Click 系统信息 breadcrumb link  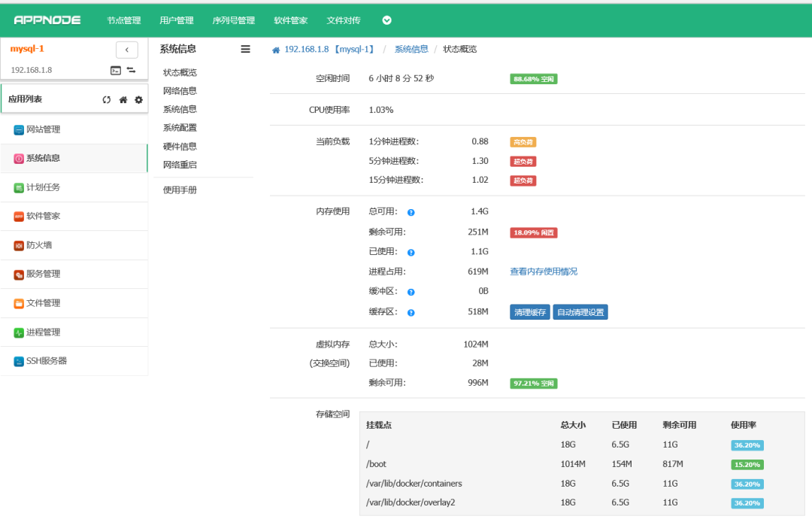(x=411, y=49)
